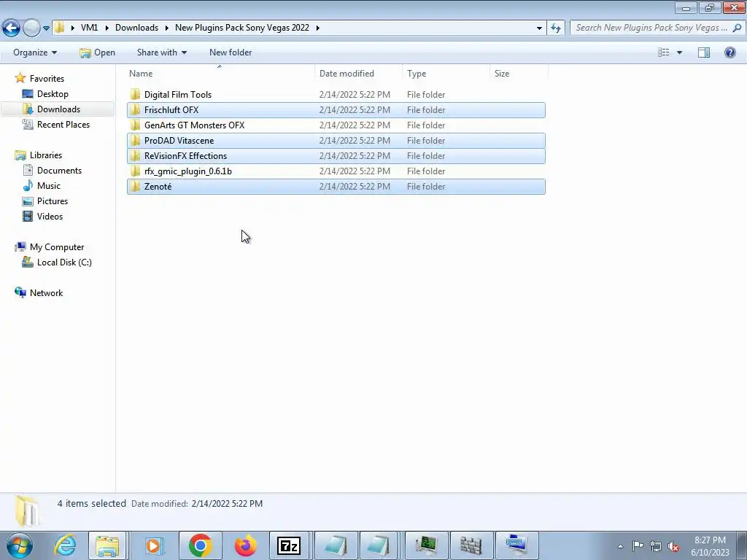This screenshot has height=560, width=747.
Task: Click the muted volume tray icon
Action: (x=673, y=546)
